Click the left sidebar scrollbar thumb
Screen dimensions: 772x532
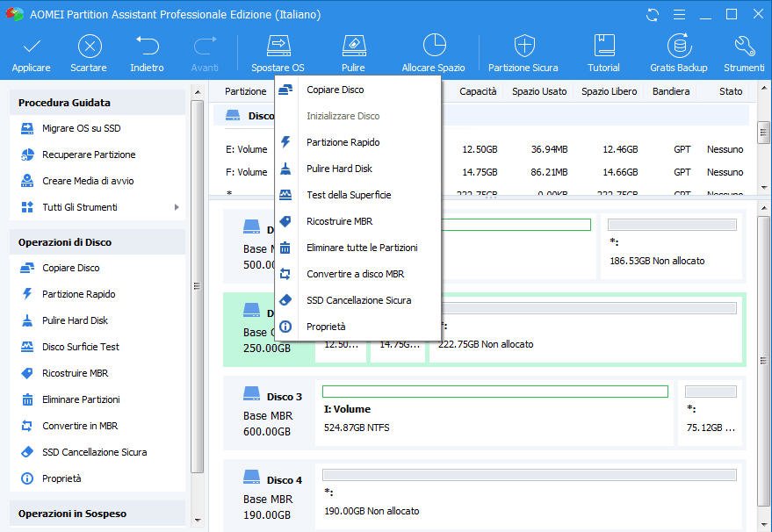198,286
